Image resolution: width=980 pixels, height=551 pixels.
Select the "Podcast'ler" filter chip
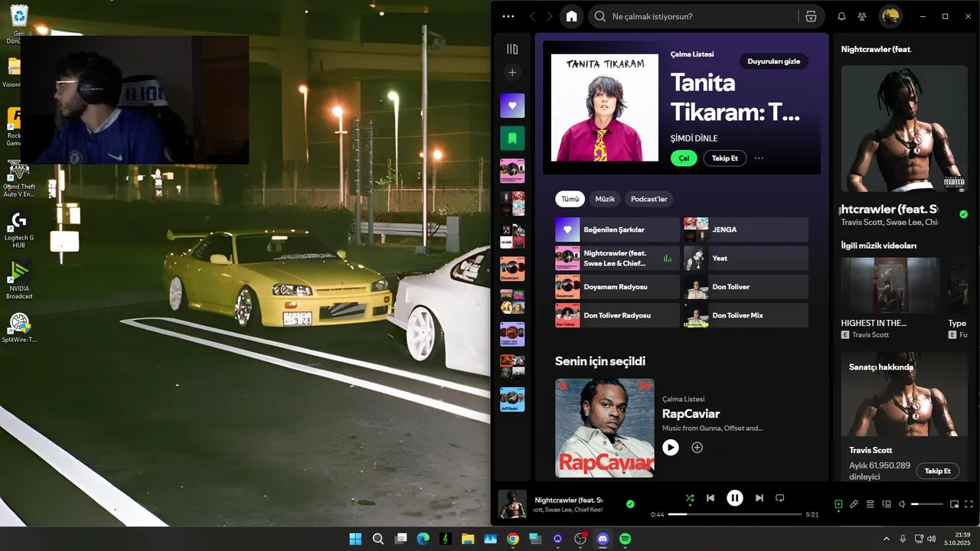(x=648, y=199)
